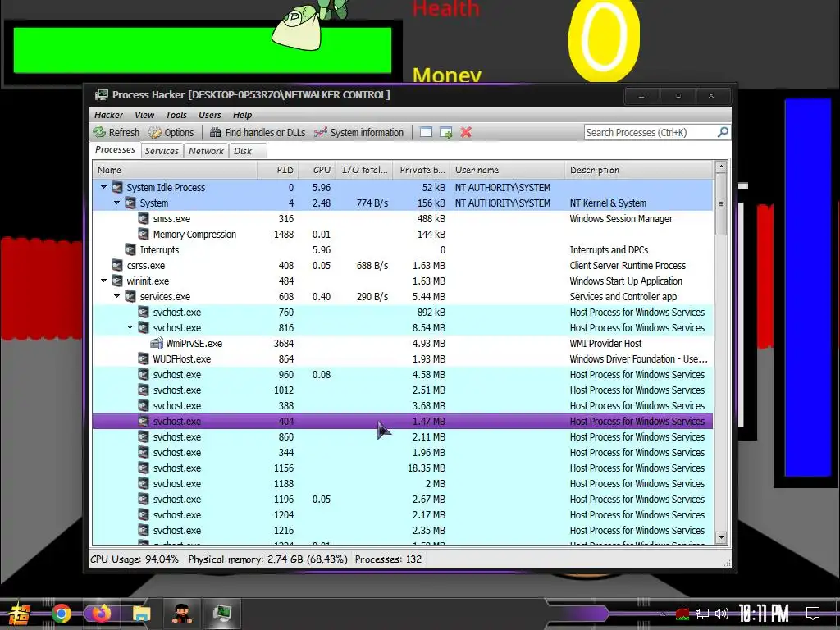Open the notification center icon
The width and height of the screenshot is (840, 630).
point(813,614)
